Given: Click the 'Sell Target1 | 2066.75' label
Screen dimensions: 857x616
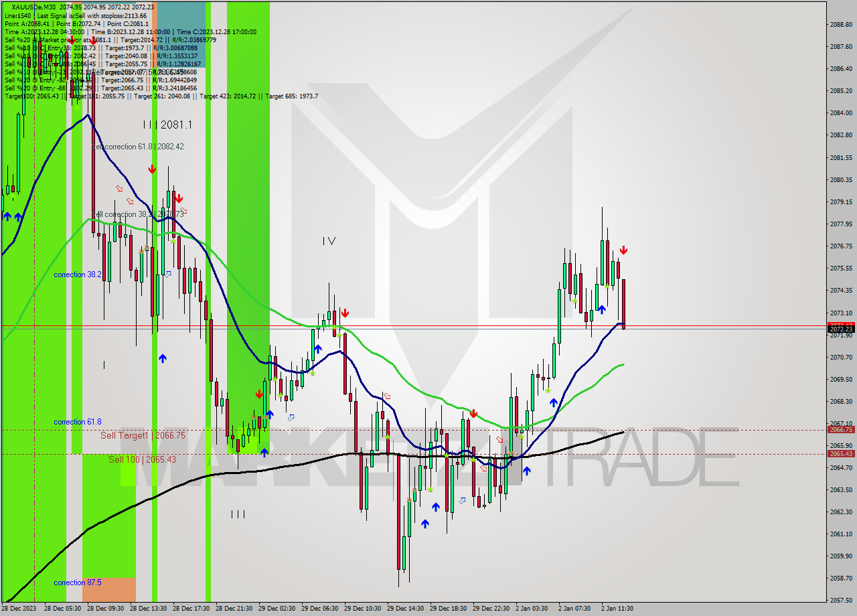Looking at the screenshot, I should point(143,435).
